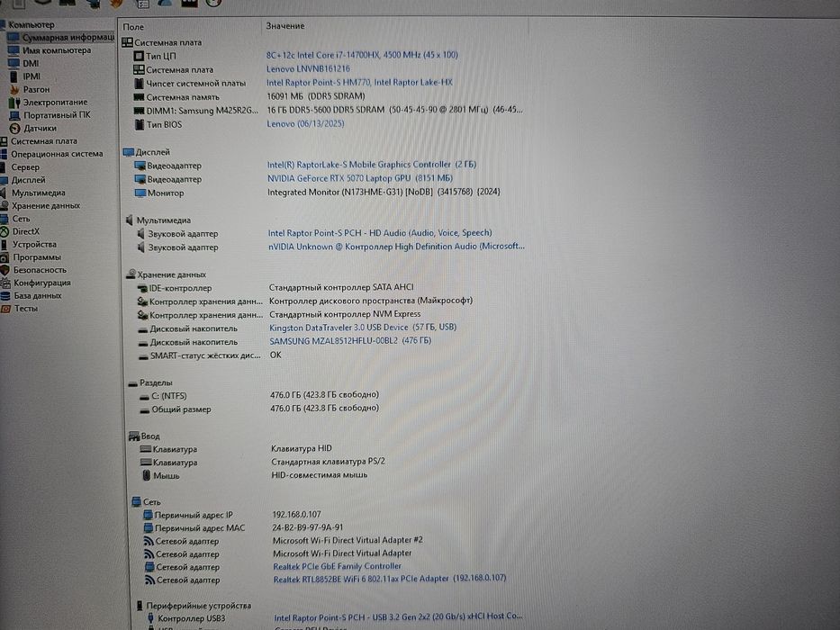This screenshot has width=840, height=630.
Task: Select the Дисплей group header in list
Action: click(x=146, y=152)
